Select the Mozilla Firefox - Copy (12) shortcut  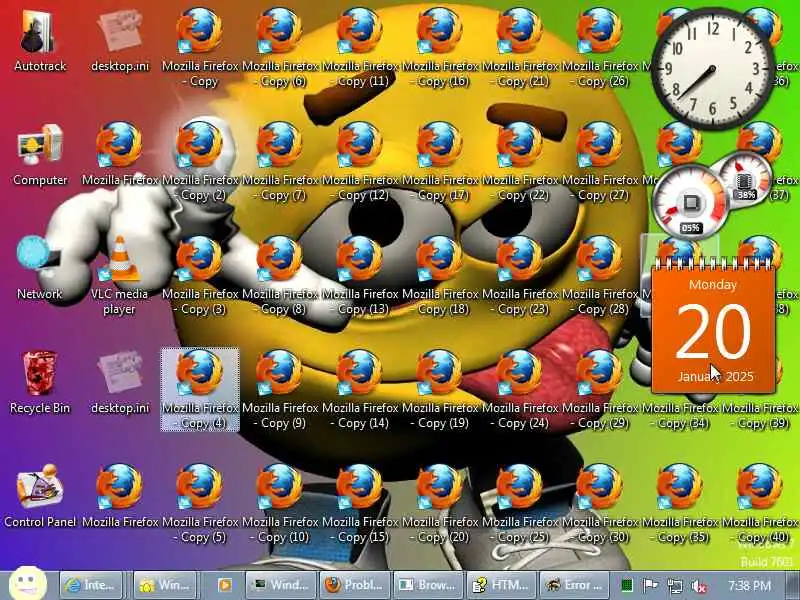tap(360, 161)
